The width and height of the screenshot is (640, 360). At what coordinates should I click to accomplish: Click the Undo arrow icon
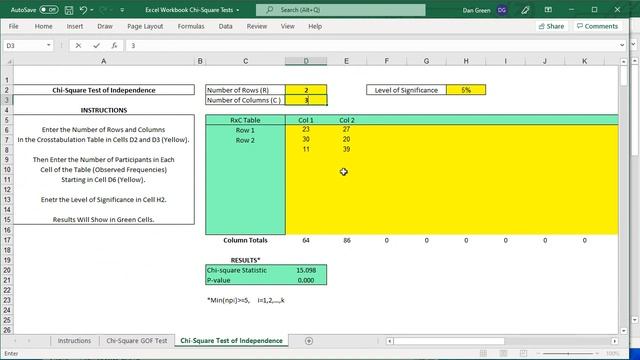click(83, 10)
